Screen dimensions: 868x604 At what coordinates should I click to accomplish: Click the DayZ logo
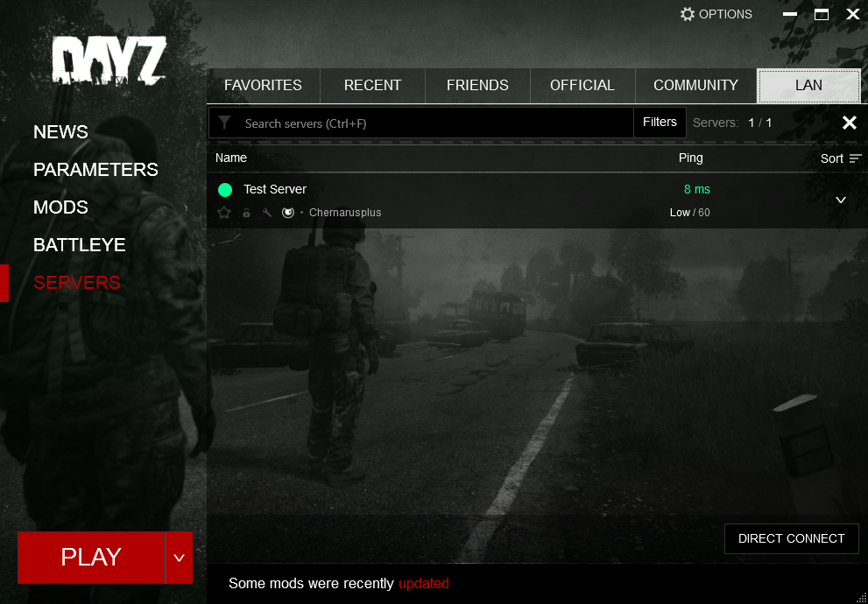coord(109,60)
